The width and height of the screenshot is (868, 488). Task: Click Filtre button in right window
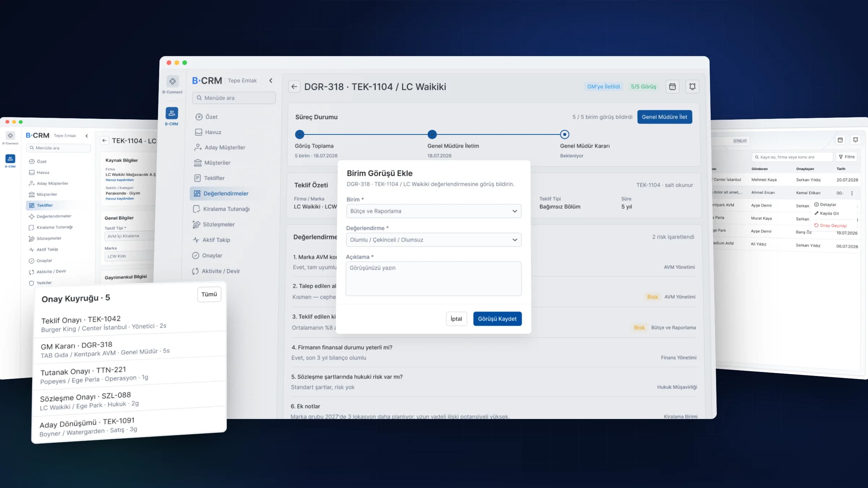point(847,157)
